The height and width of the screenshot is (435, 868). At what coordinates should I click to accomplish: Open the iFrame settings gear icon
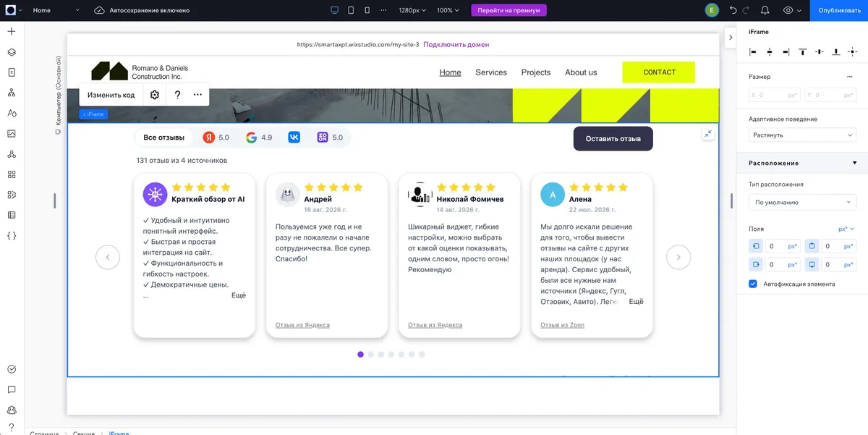click(154, 95)
